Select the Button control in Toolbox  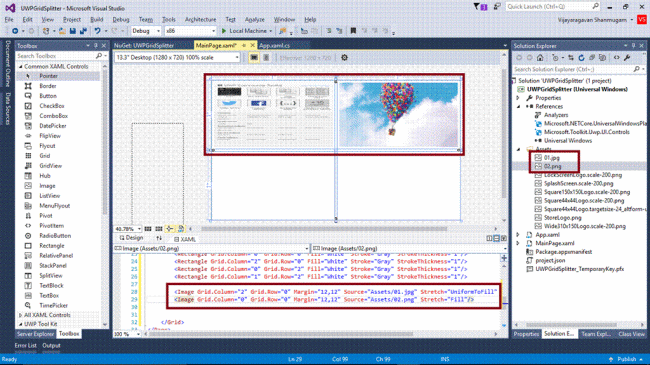48,96
